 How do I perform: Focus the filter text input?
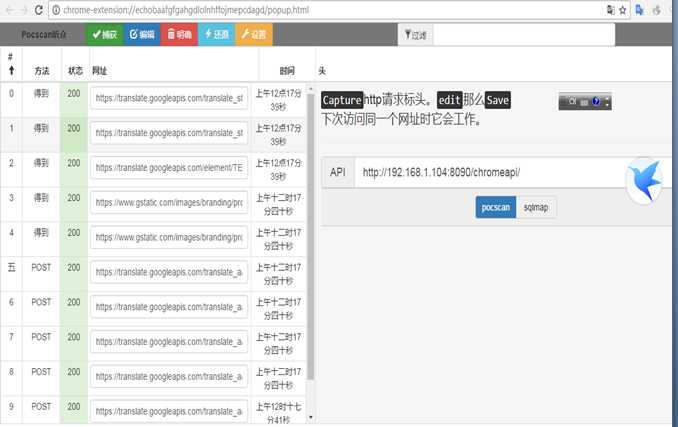click(x=524, y=35)
